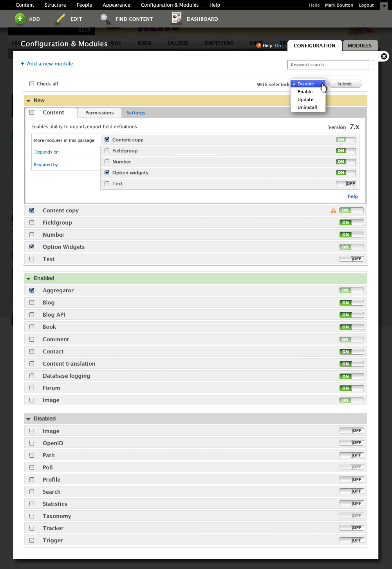Click the Depends on link
392x569 pixels.
(x=47, y=152)
